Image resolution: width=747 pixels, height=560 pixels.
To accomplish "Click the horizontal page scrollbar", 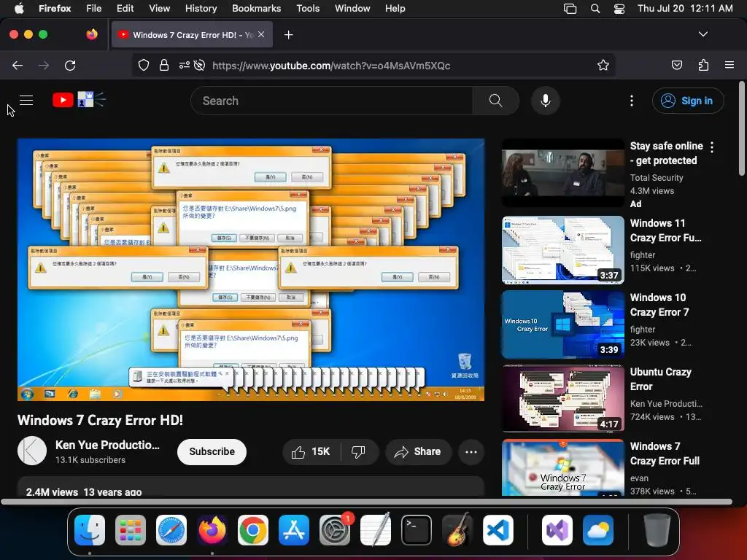I will click(366, 502).
